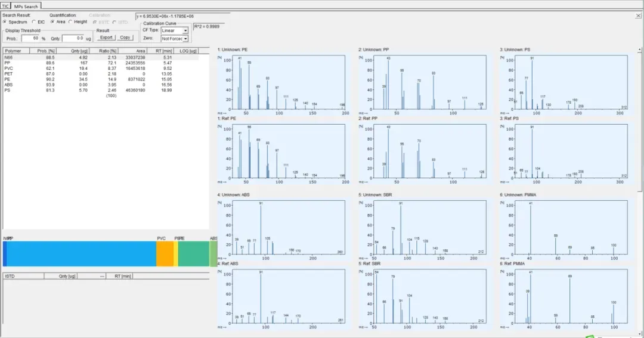Select the N66 polymer row
Viewport: 644px width, 338px height.
[x=101, y=57]
